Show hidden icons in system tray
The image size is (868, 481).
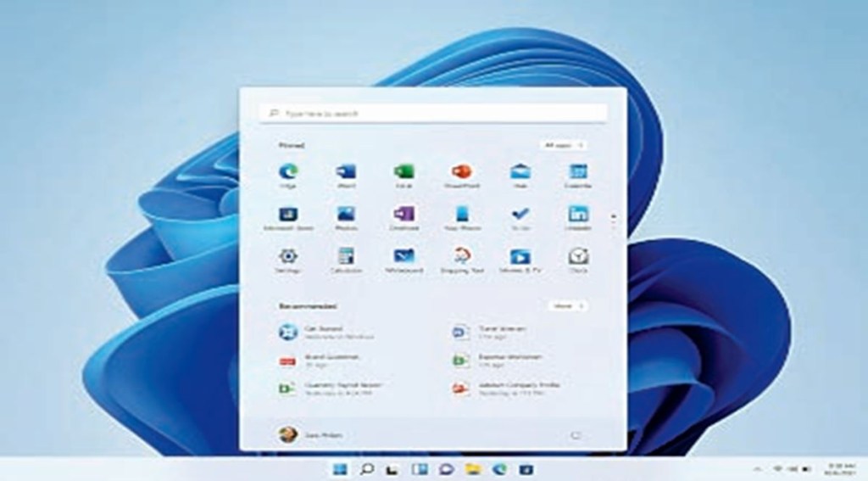click(759, 469)
